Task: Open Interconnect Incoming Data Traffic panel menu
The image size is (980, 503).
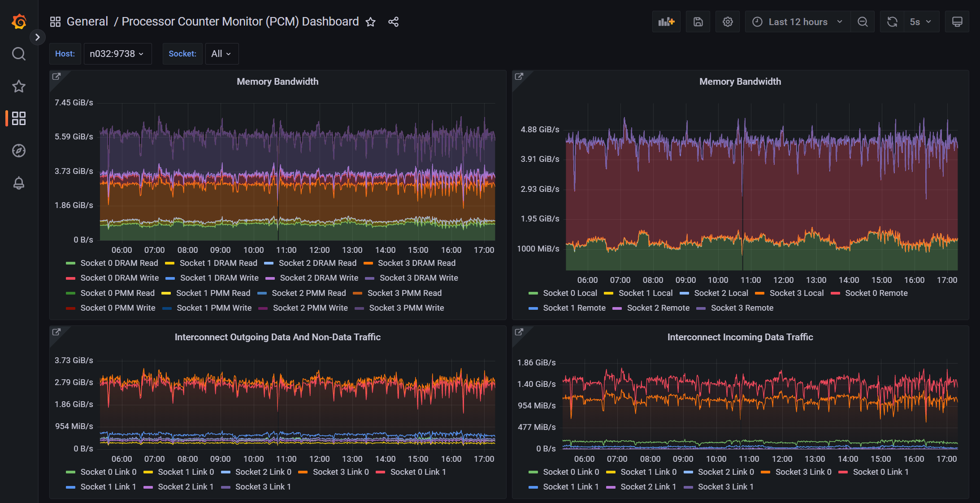Action: tap(740, 337)
